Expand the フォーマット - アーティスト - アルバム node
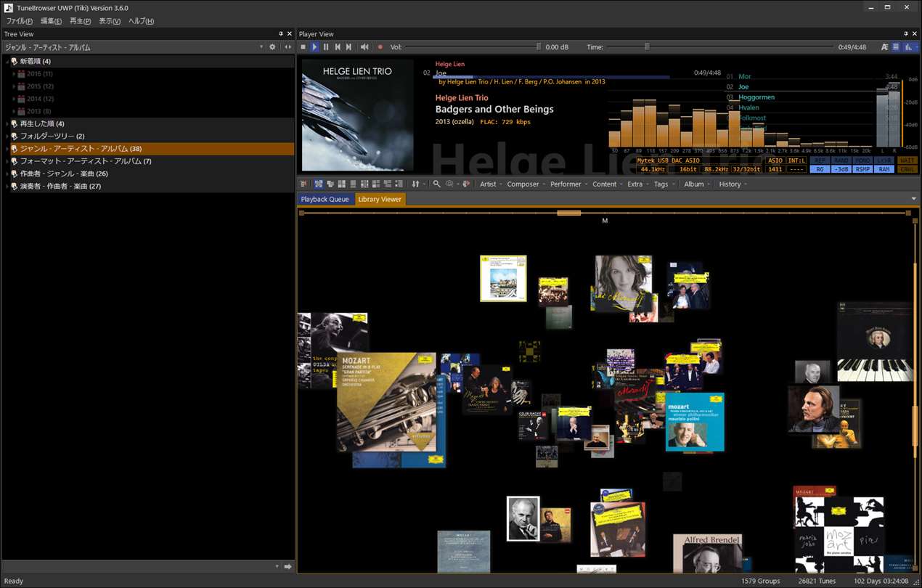 click(x=7, y=161)
